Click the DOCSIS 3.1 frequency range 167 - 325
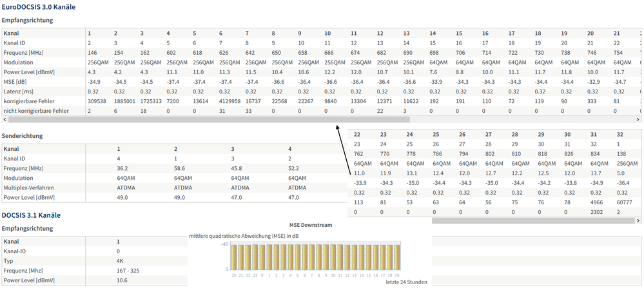Viewport: 644px width, 290px height. pyautogui.click(x=130, y=271)
